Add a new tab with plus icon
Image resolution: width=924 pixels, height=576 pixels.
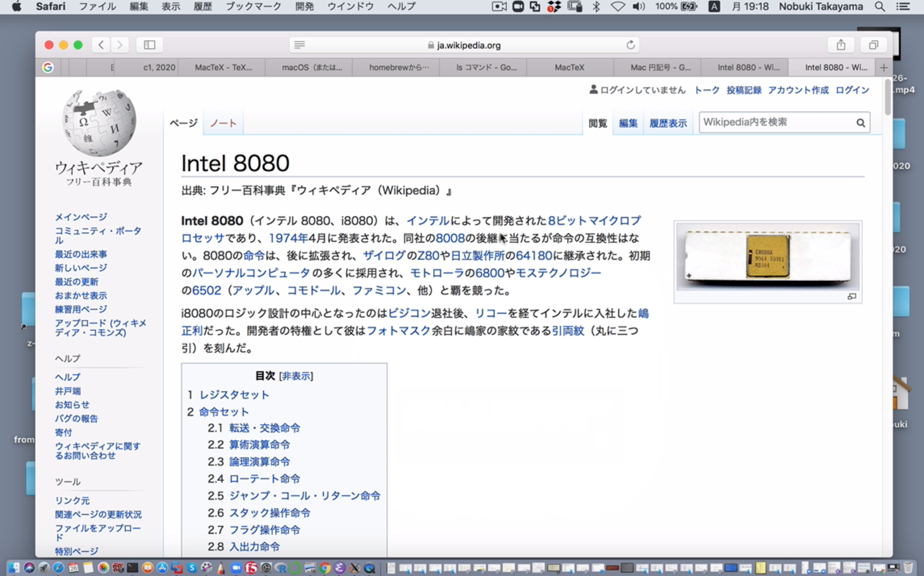(x=884, y=67)
